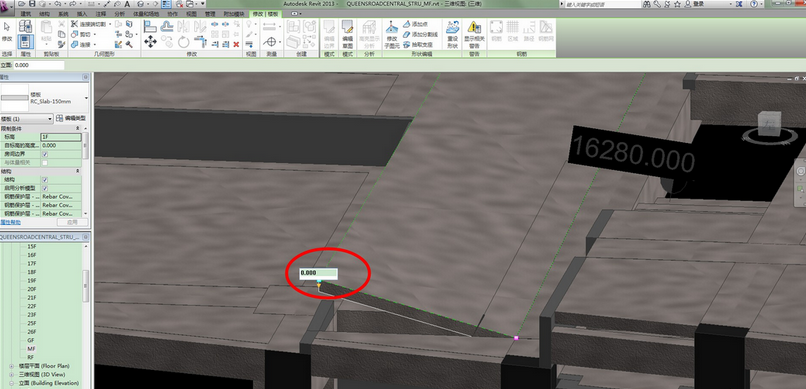Select MF in the project browser
Viewport: 806px width, 389px height.
coord(31,348)
